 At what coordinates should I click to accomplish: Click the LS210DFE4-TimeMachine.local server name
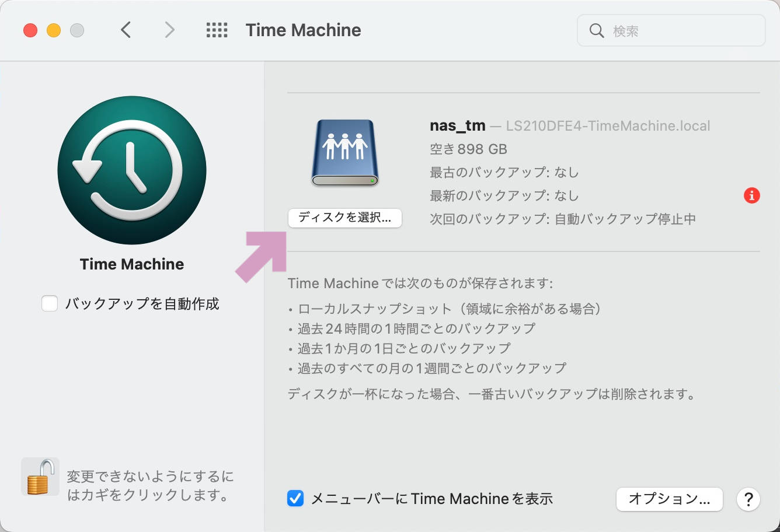click(x=605, y=125)
